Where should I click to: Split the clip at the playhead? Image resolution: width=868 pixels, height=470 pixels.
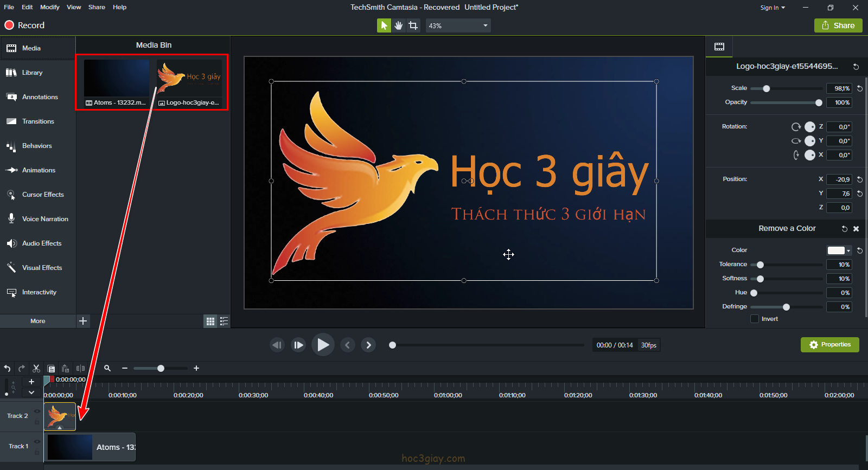tap(80, 368)
